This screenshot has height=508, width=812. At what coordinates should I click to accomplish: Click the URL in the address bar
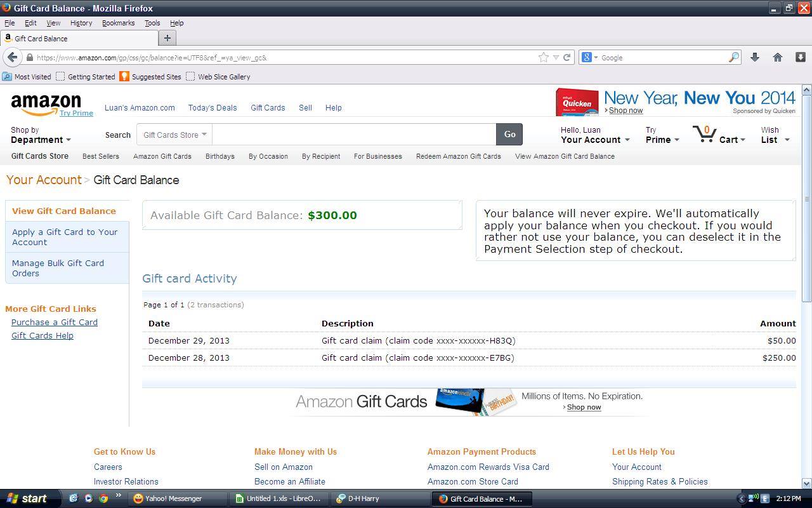[x=152, y=58]
